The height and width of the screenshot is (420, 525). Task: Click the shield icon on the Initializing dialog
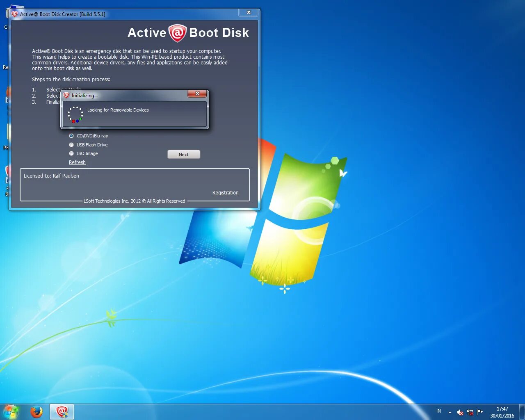(x=66, y=95)
